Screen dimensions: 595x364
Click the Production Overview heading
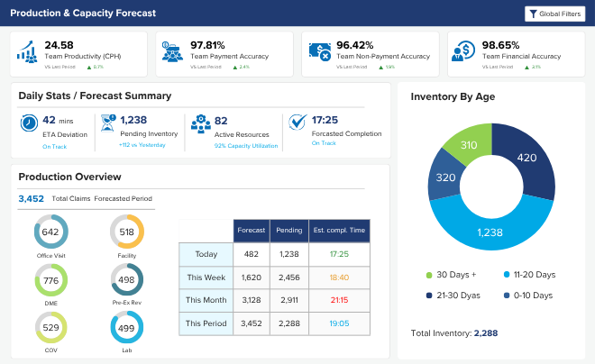(x=69, y=177)
